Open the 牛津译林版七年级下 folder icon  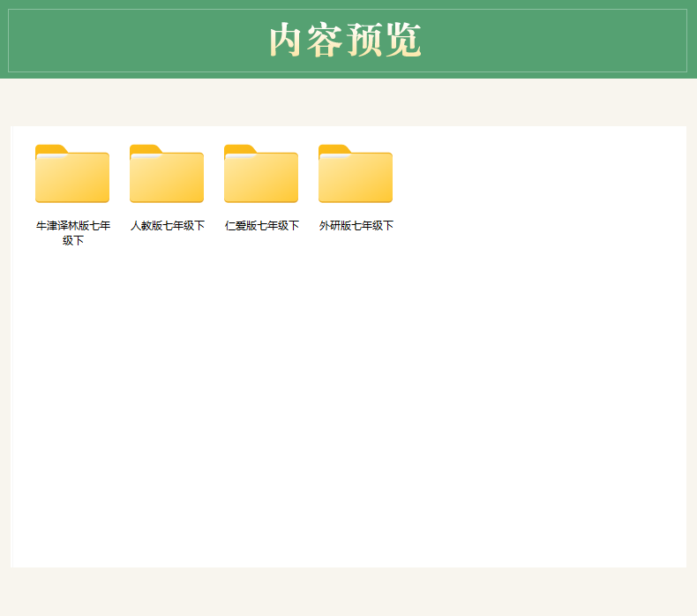72,174
